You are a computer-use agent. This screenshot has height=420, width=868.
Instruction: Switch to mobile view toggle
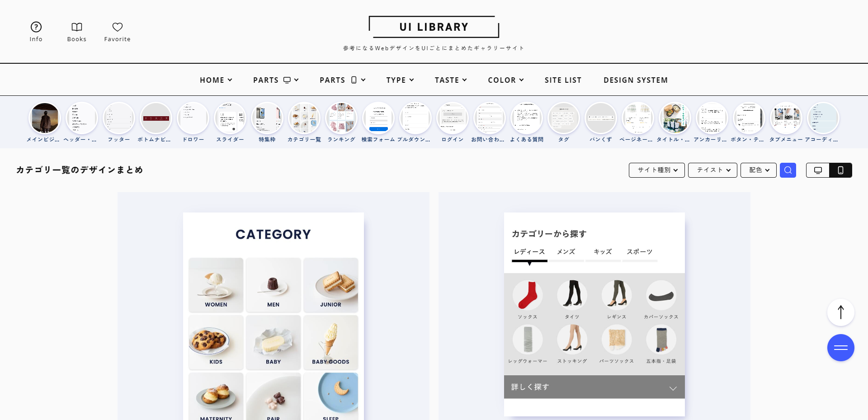click(840, 170)
